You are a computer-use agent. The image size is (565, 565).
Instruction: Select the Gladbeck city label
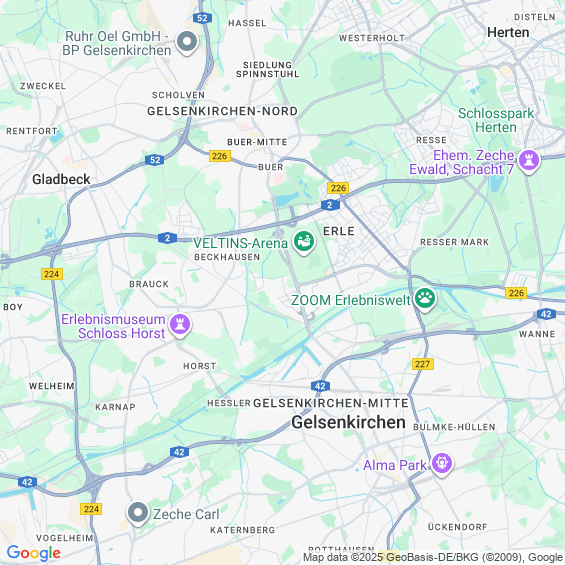[61, 179]
